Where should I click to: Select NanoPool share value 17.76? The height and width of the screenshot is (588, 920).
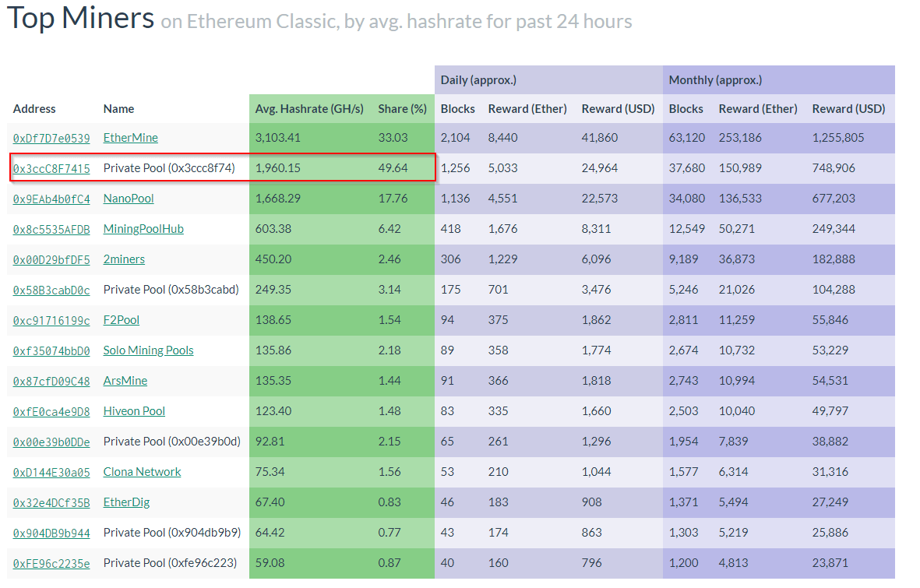pos(393,199)
